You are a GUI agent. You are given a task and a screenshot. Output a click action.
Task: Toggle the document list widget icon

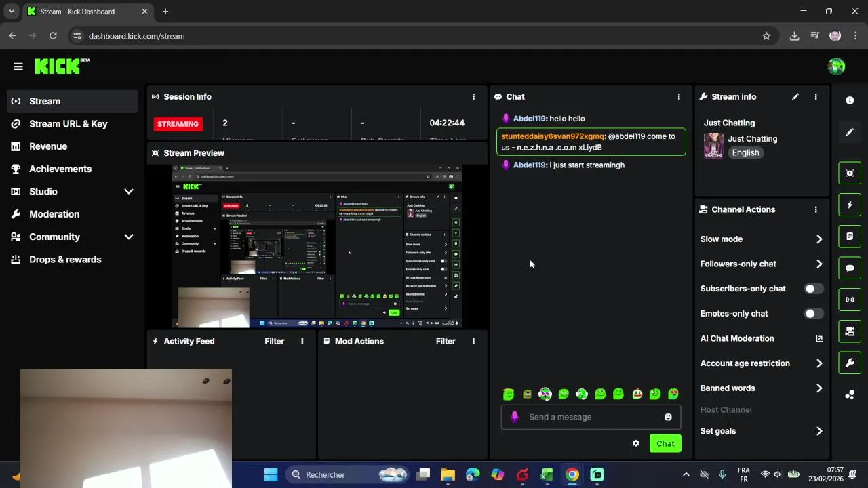850,237
